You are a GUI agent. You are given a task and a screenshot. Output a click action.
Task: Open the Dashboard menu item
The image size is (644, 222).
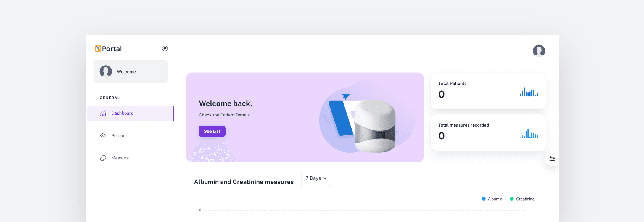(x=122, y=113)
